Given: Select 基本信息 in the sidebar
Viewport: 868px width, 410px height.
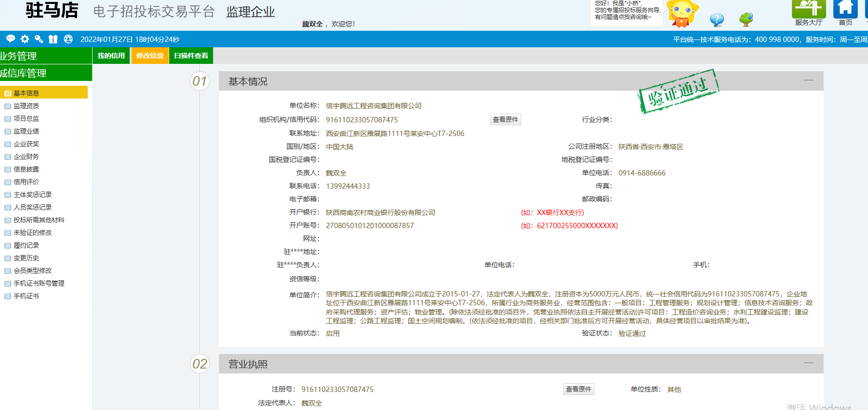Looking at the screenshot, I should pos(44,93).
